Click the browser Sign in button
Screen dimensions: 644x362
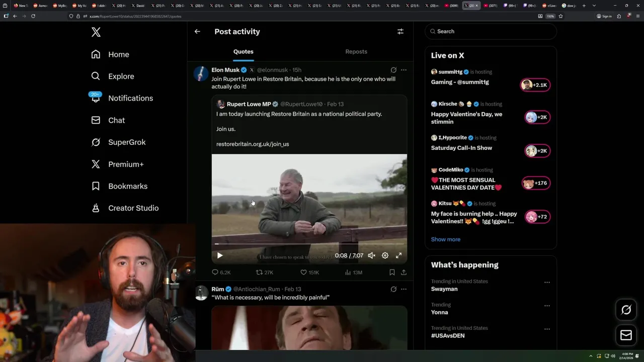point(604,16)
